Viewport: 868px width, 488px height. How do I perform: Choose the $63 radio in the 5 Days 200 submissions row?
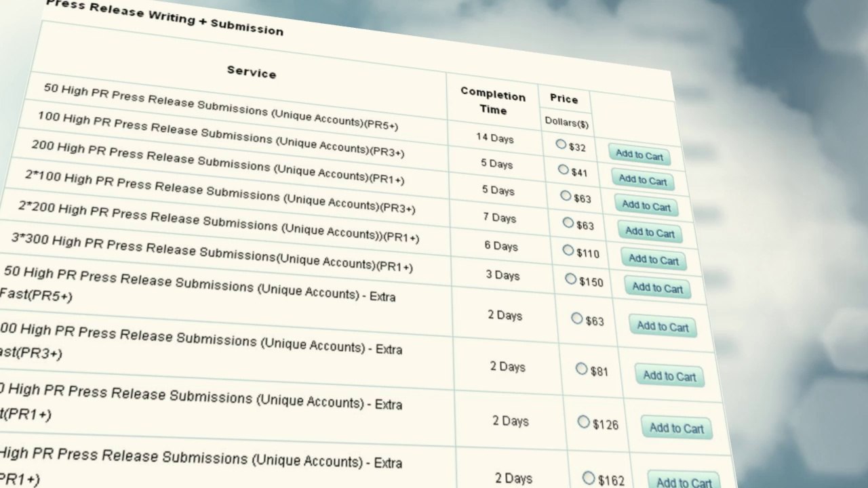(x=566, y=196)
